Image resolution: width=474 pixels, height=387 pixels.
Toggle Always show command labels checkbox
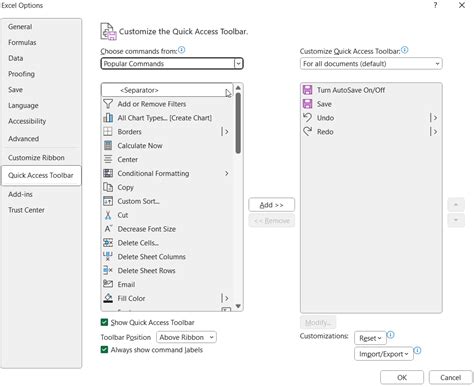tap(104, 350)
